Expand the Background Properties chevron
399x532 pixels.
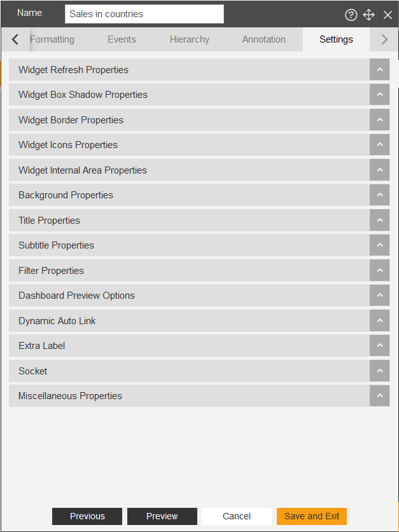pos(380,195)
